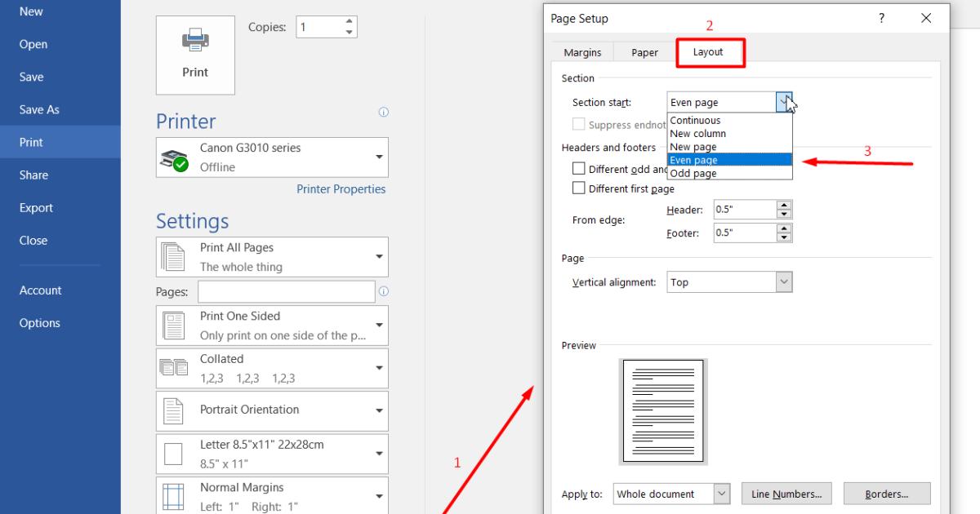Click the Print All Pages icon
The image size is (980, 514).
(173, 257)
